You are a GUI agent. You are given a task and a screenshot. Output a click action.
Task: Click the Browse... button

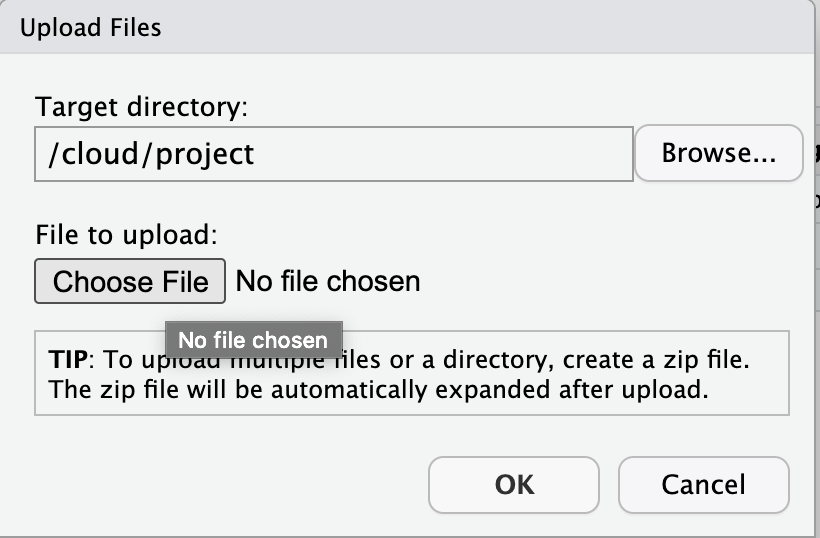[x=718, y=153]
